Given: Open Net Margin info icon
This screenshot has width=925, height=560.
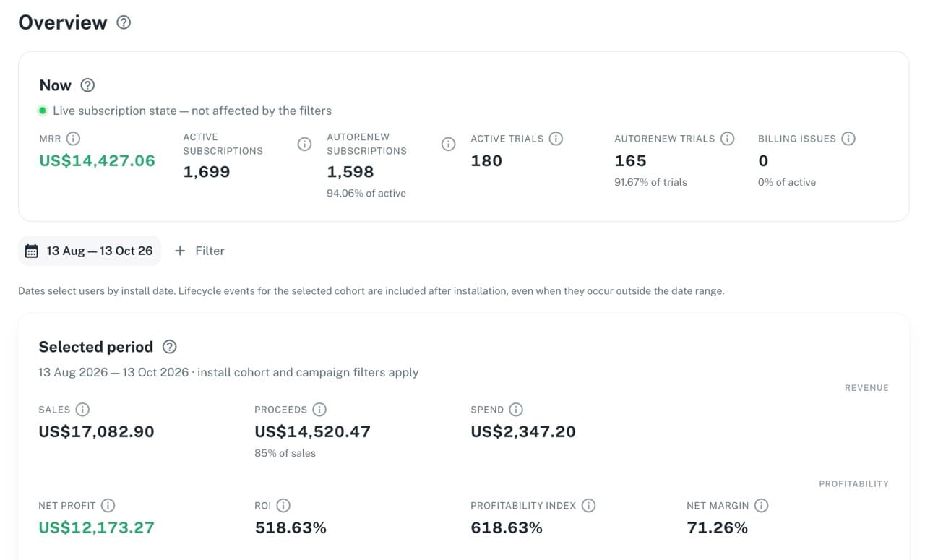Looking at the screenshot, I should [761, 505].
